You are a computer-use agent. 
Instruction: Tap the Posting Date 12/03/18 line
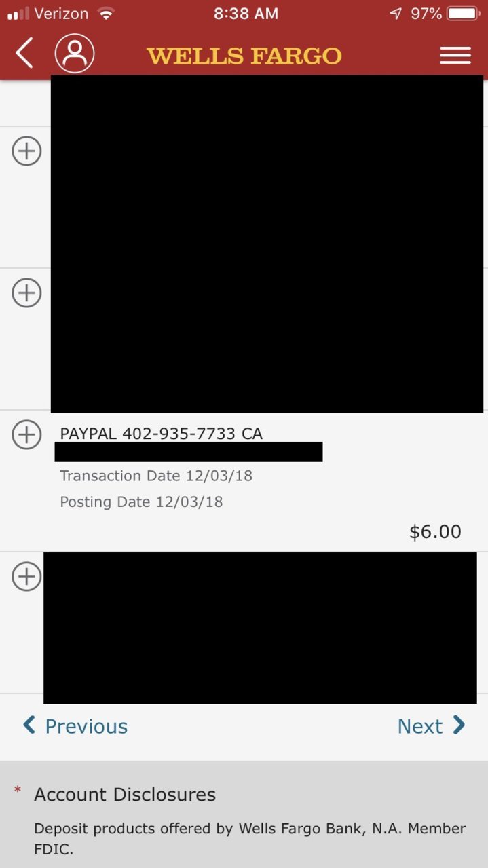(x=141, y=502)
